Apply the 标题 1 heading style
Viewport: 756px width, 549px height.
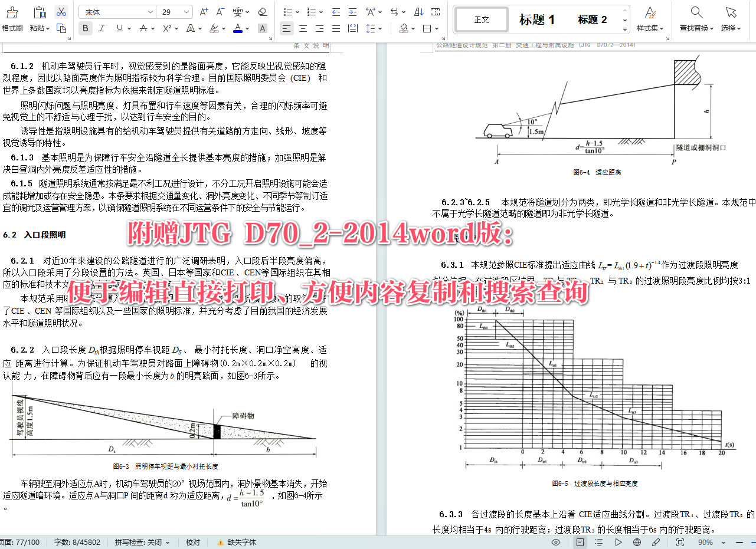click(x=537, y=18)
